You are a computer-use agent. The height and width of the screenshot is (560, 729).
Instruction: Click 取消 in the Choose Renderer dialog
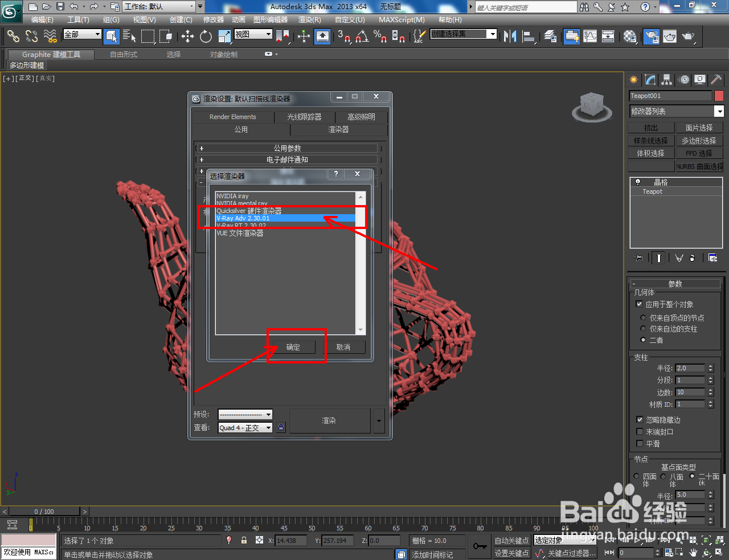point(343,347)
